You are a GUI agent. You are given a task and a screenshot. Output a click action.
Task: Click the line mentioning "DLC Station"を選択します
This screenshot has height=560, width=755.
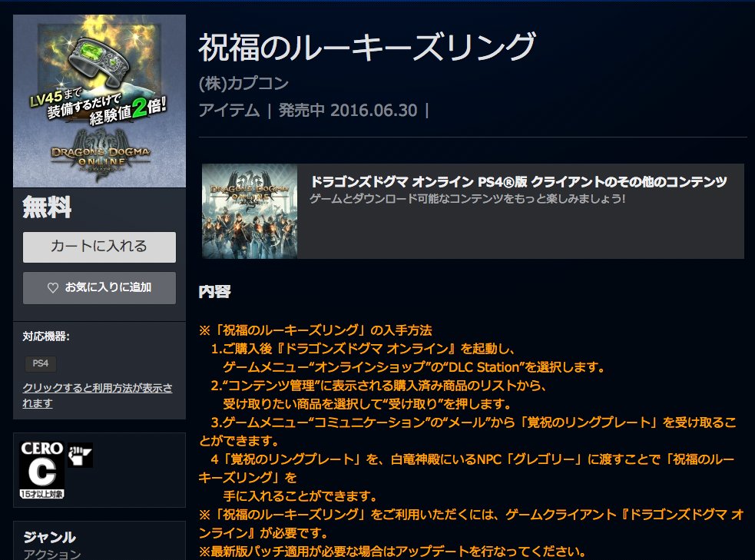pyautogui.click(x=413, y=367)
